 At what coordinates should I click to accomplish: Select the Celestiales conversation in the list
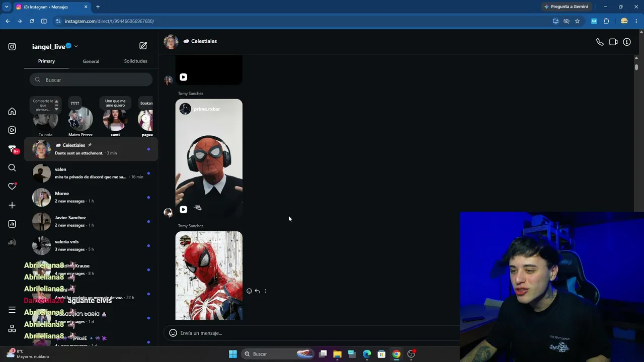coord(91,149)
